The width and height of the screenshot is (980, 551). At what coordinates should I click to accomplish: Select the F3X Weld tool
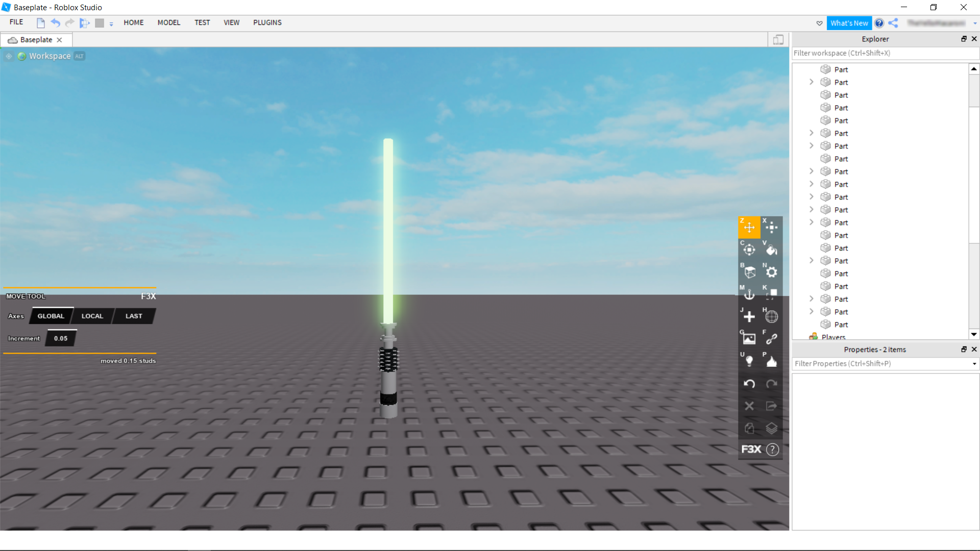[x=771, y=338]
